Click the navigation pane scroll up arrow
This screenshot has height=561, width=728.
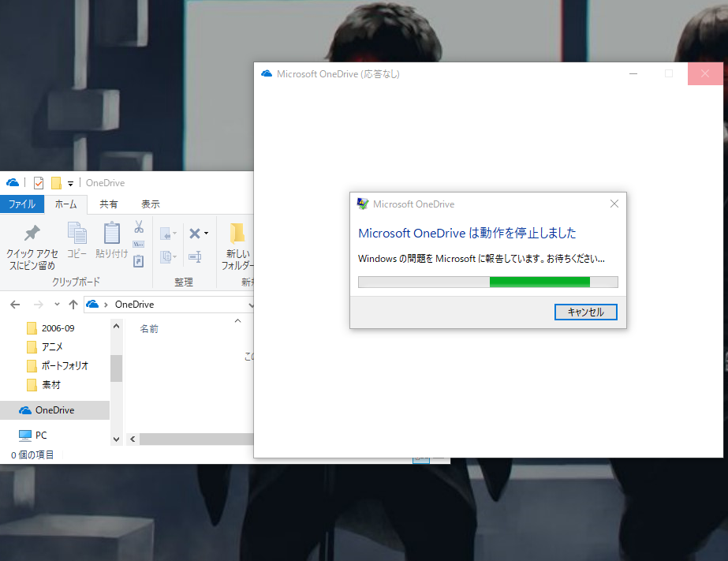pyautogui.click(x=117, y=326)
